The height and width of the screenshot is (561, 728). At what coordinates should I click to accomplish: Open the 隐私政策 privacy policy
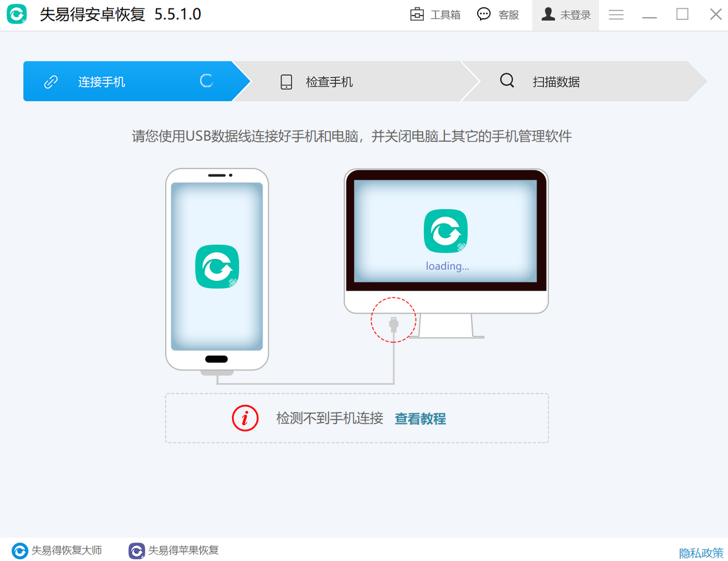pos(701,552)
